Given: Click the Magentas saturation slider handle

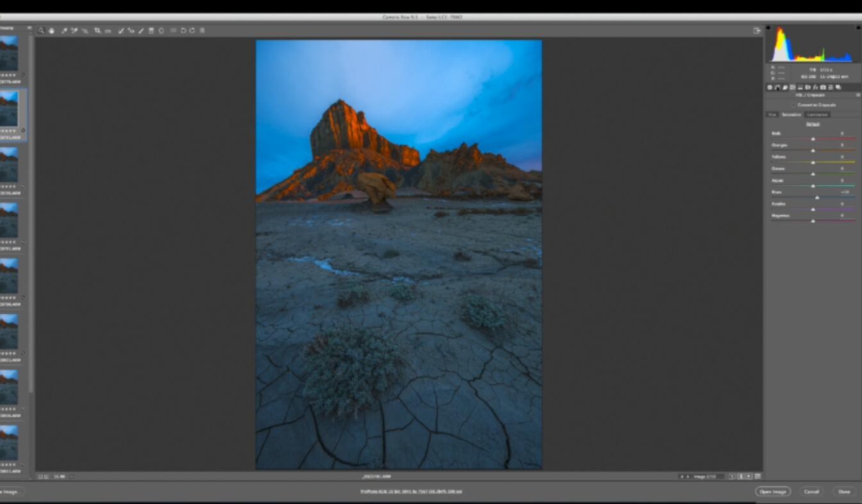Looking at the screenshot, I should point(813,221).
